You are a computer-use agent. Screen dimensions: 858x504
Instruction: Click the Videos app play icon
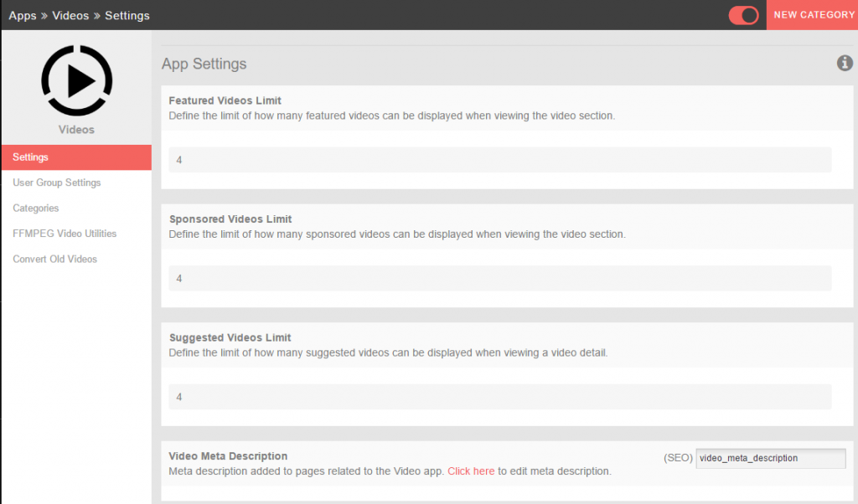[76, 80]
